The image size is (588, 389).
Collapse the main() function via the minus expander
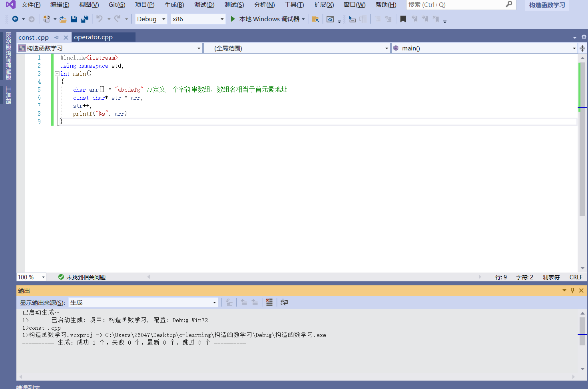point(57,74)
